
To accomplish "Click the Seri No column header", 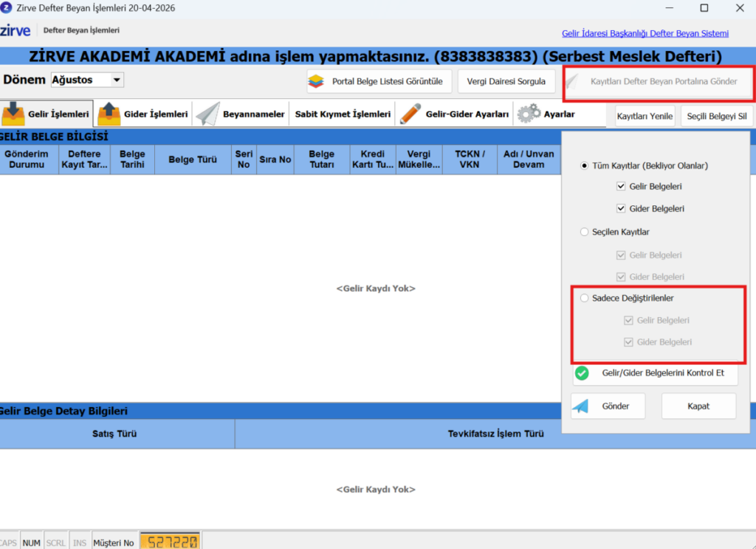I will 244,159.
